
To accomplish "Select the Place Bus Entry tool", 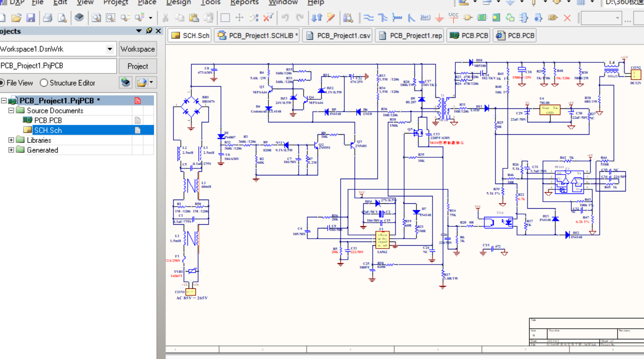I will click(411, 18).
